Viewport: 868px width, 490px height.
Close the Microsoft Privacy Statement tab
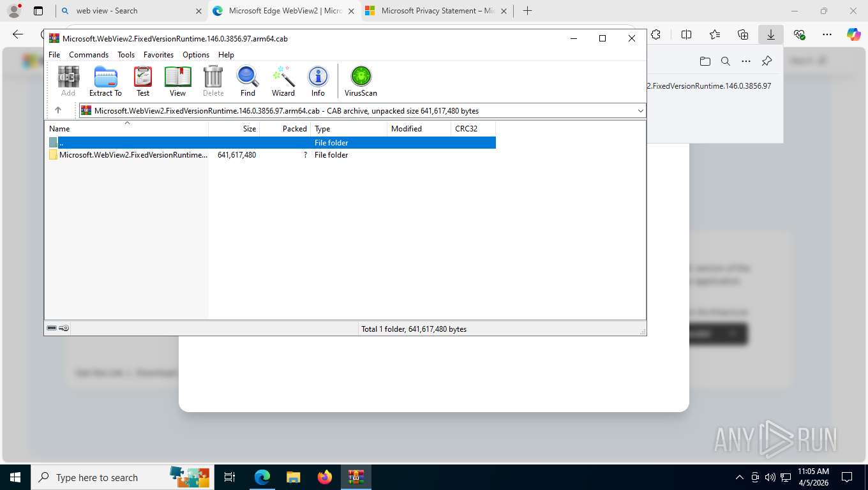pos(503,11)
